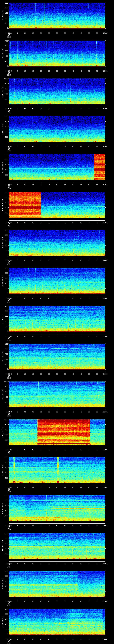
Task: Click the 20-second tick label under the 16:19 panel
Action: 41,223
